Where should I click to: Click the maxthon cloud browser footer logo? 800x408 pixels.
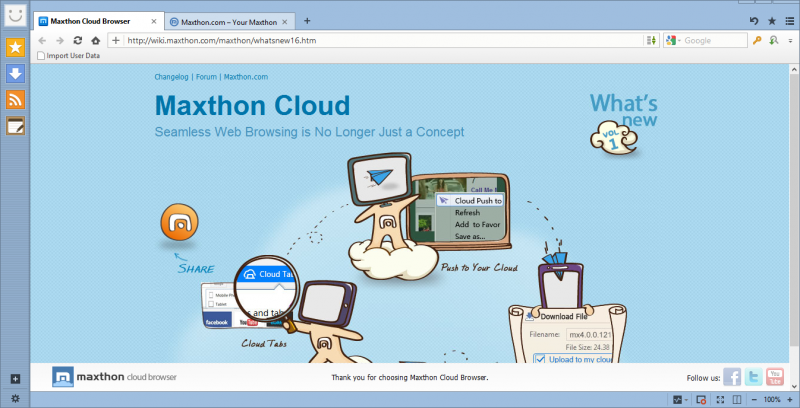coord(114,377)
